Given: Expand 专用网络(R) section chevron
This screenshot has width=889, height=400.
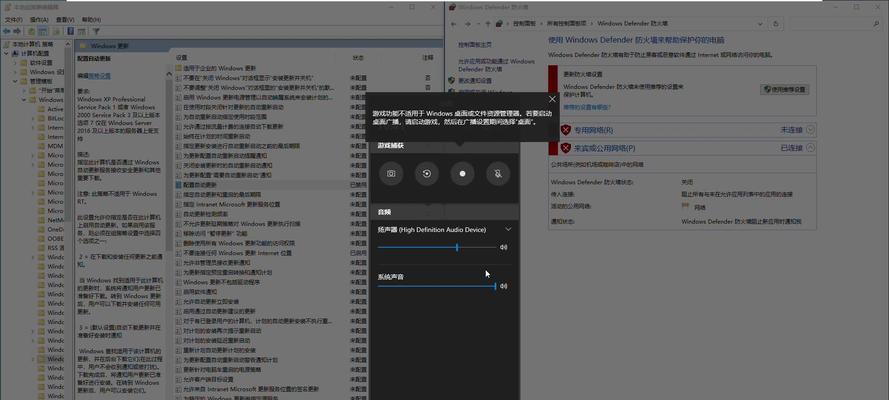Looking at the screenshot, I should click(x=810, y=130).
